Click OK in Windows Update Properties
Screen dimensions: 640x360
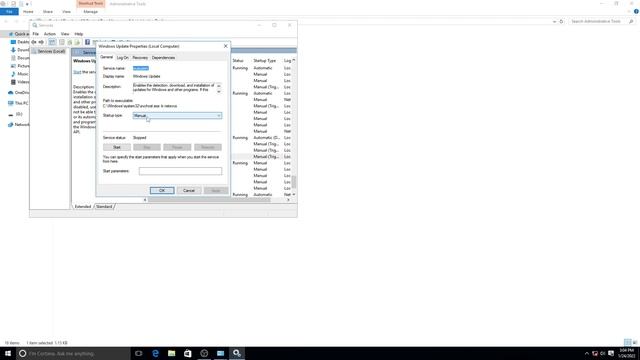(162, 191)
